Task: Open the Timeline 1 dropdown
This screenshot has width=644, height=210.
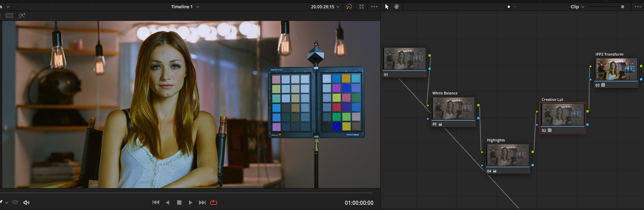Action: click(185, 7)
